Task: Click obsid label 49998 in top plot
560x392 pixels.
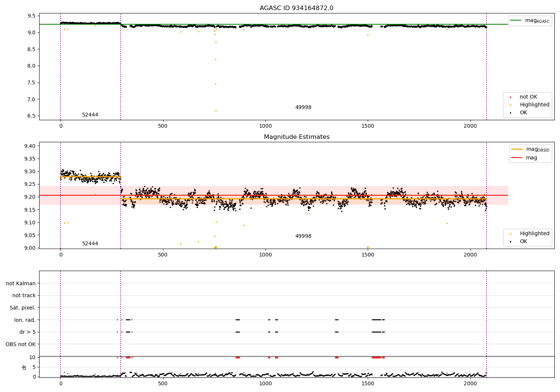Action: pyautogui.click(x=303, y=108)
